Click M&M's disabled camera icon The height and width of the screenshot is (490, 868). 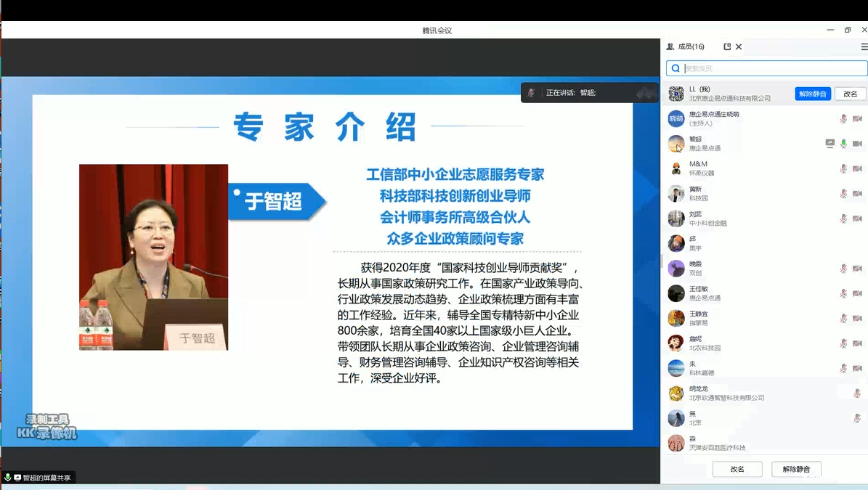tap(857, 168)
